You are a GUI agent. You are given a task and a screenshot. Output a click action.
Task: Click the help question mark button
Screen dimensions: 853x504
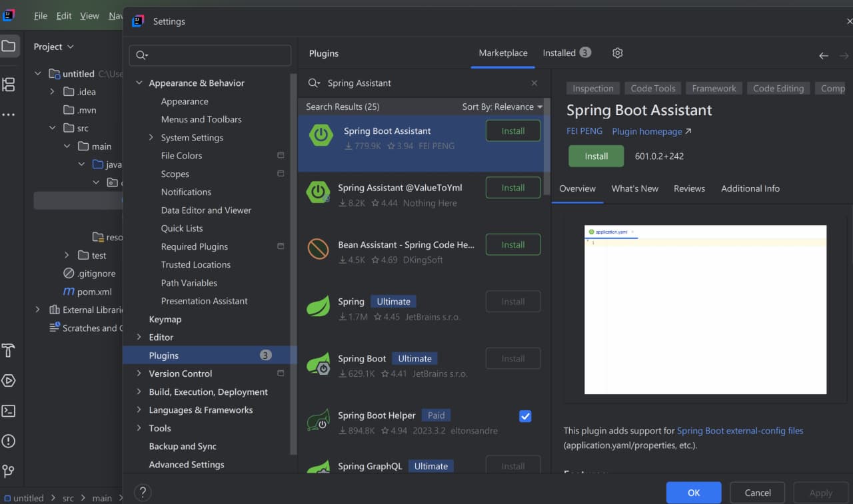143,493
